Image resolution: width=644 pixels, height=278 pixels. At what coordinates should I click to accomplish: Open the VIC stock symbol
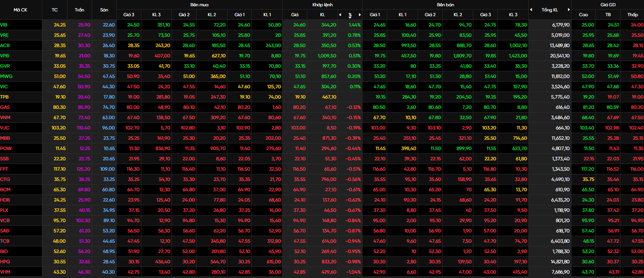(4, 87)
